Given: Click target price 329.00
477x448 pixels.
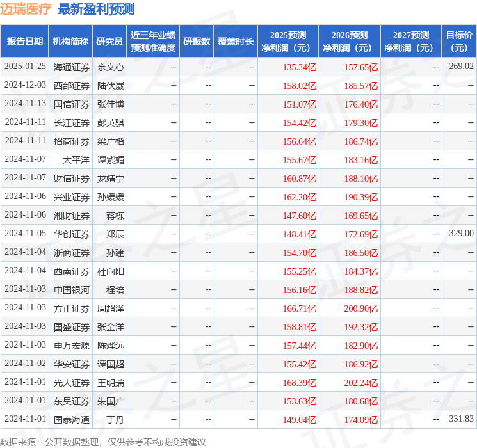Looking at the screenshot, I should (461, 233).
